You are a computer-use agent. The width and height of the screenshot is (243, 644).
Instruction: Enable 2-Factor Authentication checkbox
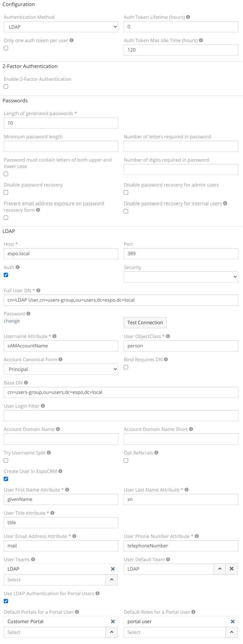pyautogui.click(x=6, y=87)
